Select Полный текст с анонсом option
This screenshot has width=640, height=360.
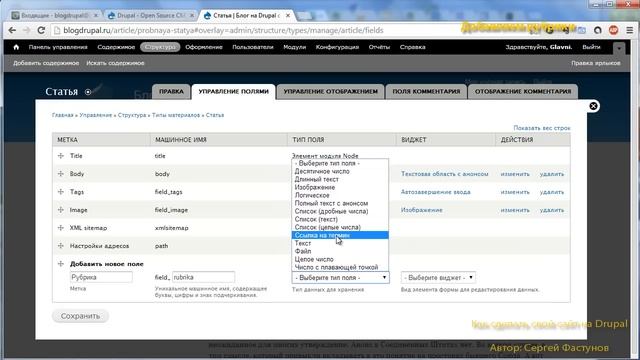(x=340, y=203)
